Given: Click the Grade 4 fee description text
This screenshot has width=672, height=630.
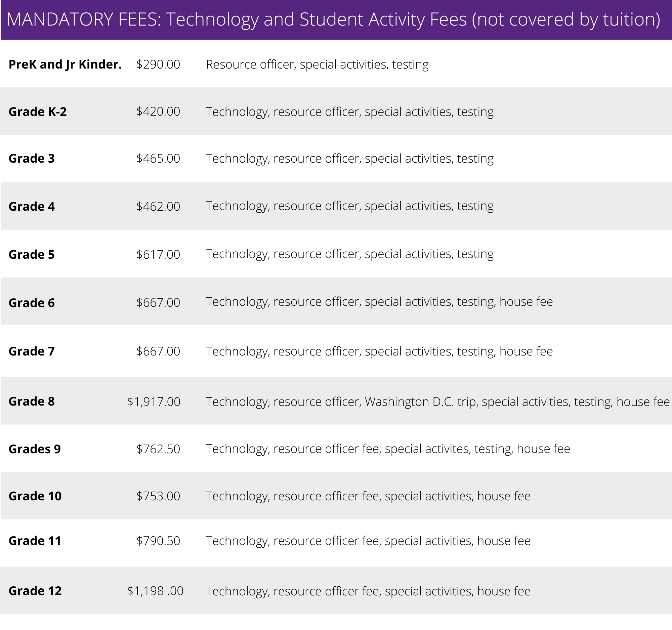Looking at the screenshot, I should pyautogui.click(x=350, y=206).
